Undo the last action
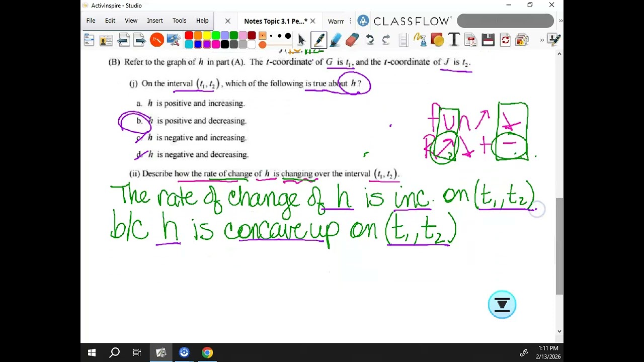This screenshot has height=362, width=644. (370, 40)
